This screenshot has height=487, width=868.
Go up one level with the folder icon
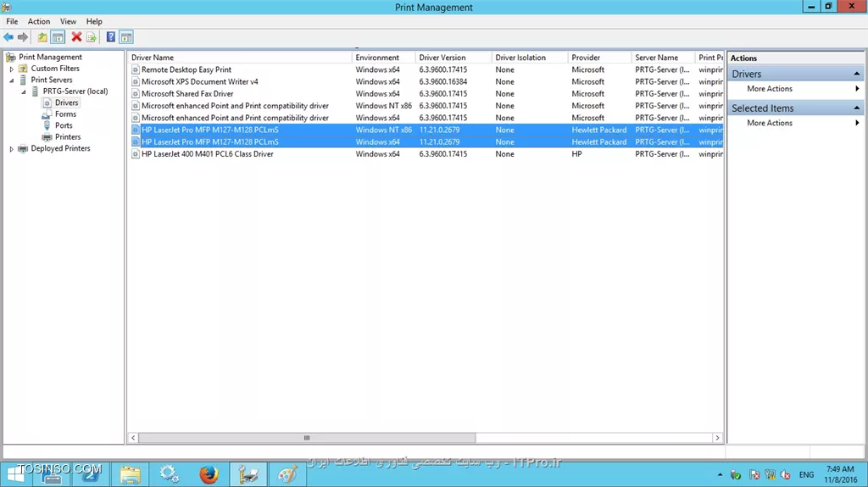pyautogui.click(x=42, y=37)
